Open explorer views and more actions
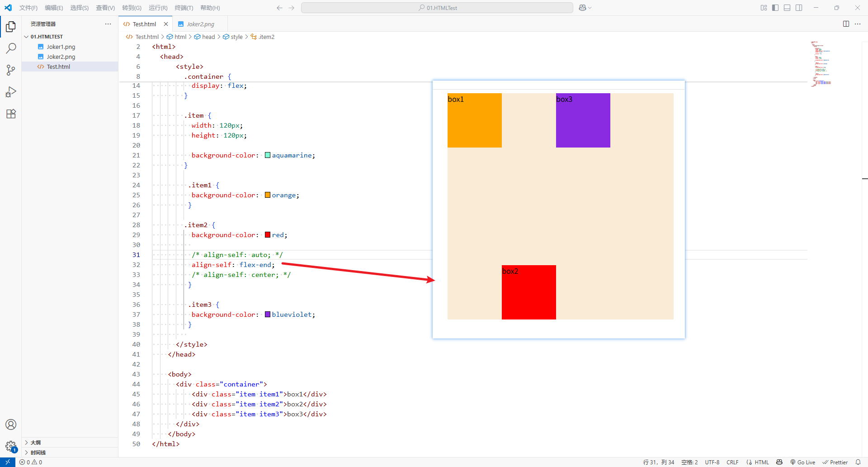 [x=108, y=24]
